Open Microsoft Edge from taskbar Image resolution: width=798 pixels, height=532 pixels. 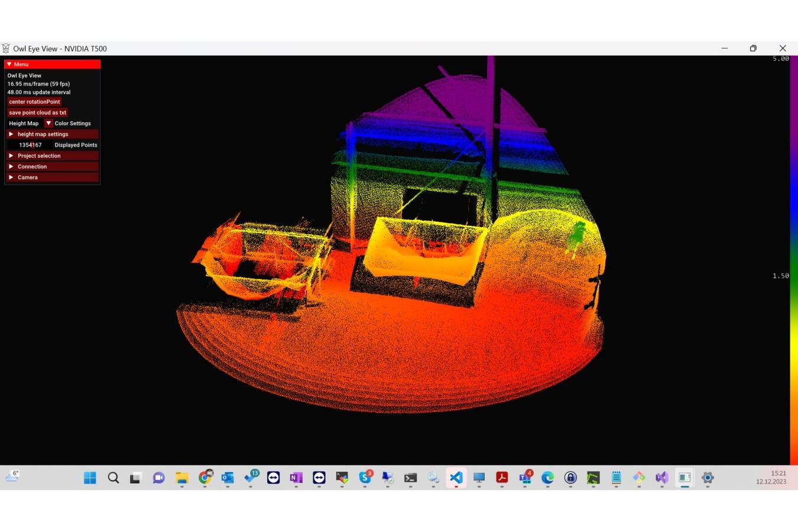(547, 478)
